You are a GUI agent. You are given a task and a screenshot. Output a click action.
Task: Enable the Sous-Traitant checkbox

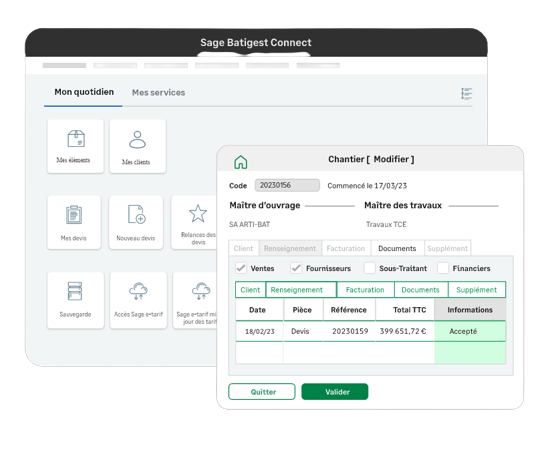370,268
